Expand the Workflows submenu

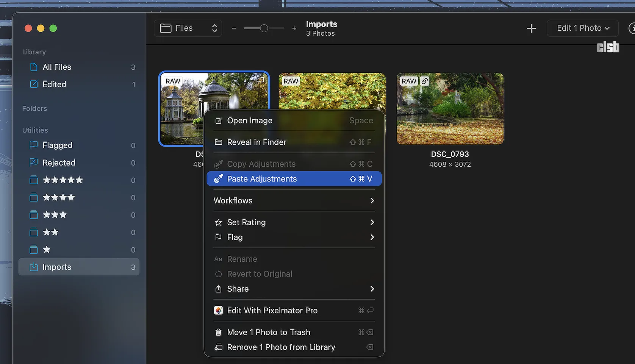pyautogui.click(x=294, y=201)
